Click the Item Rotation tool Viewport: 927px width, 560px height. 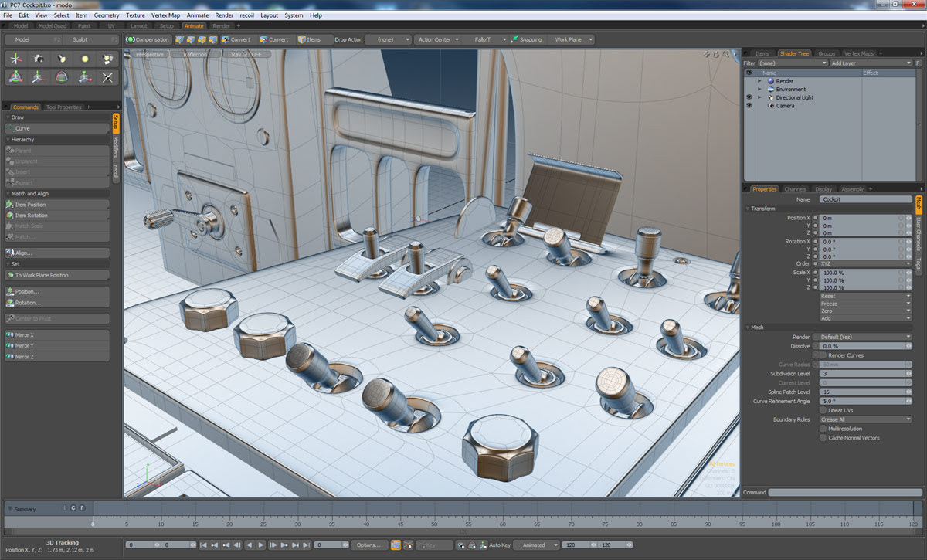click(56, 216)
